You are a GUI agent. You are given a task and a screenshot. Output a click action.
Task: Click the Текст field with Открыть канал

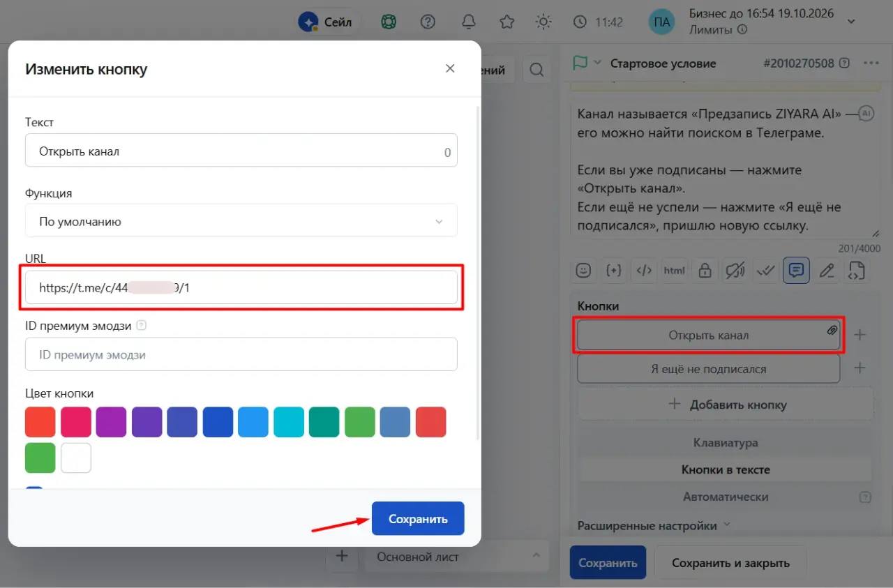pyautogui.click(x=241, y=151)
